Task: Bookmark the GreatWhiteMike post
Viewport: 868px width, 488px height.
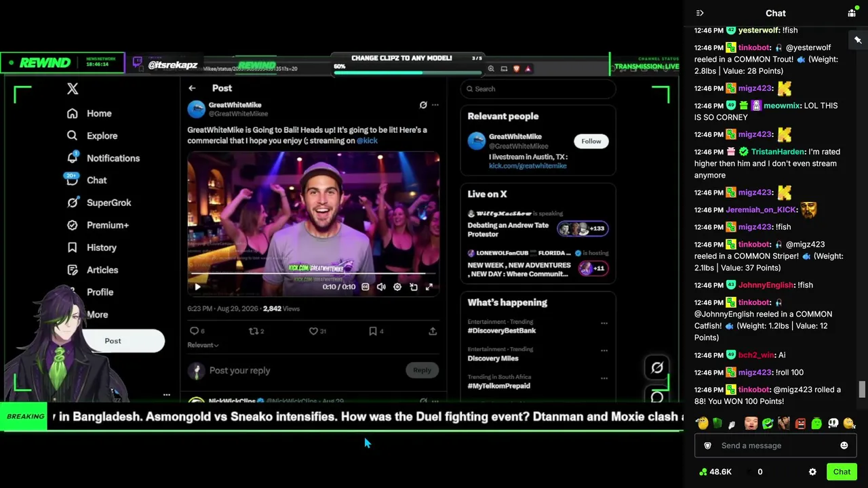Action: [373, 331]
